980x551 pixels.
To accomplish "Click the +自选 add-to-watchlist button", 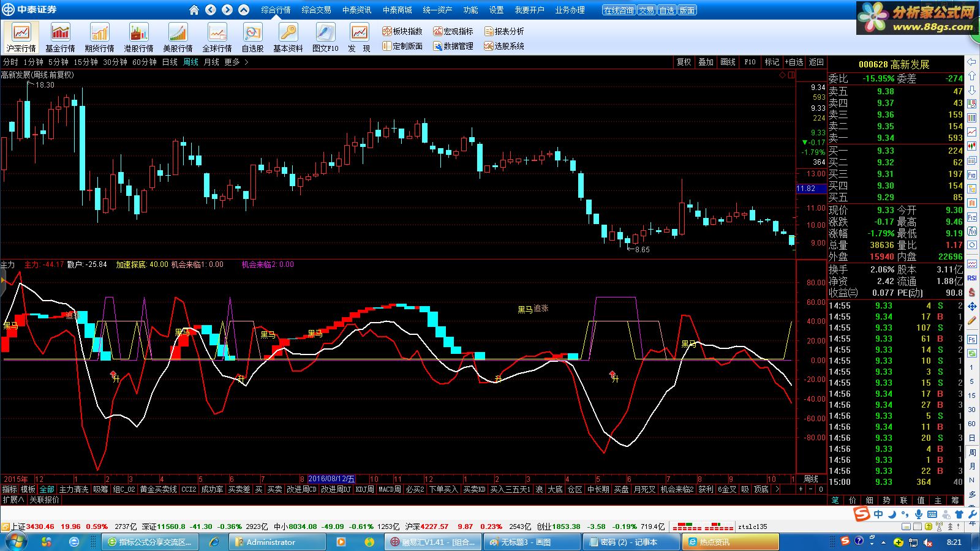I will 794,62.
